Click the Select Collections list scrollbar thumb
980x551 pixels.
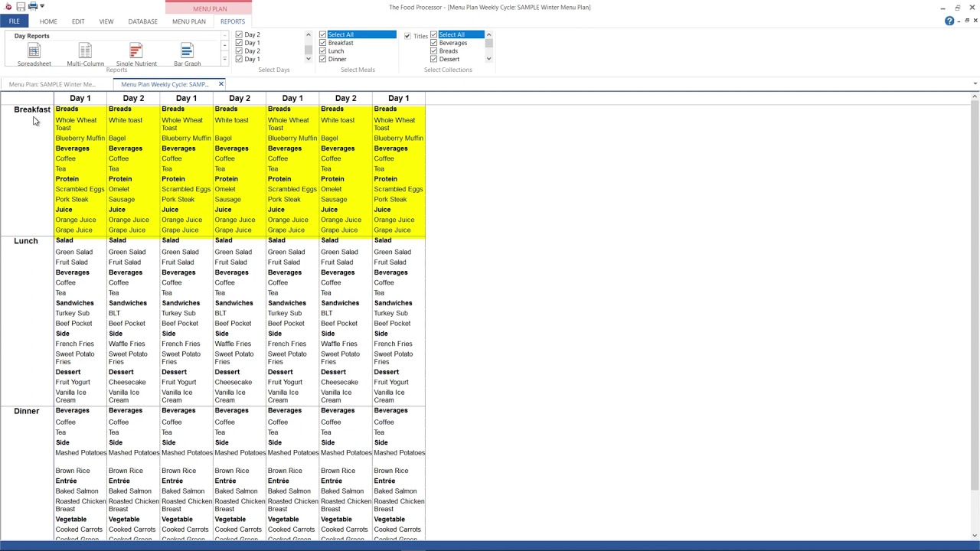[x=488, y=44]
